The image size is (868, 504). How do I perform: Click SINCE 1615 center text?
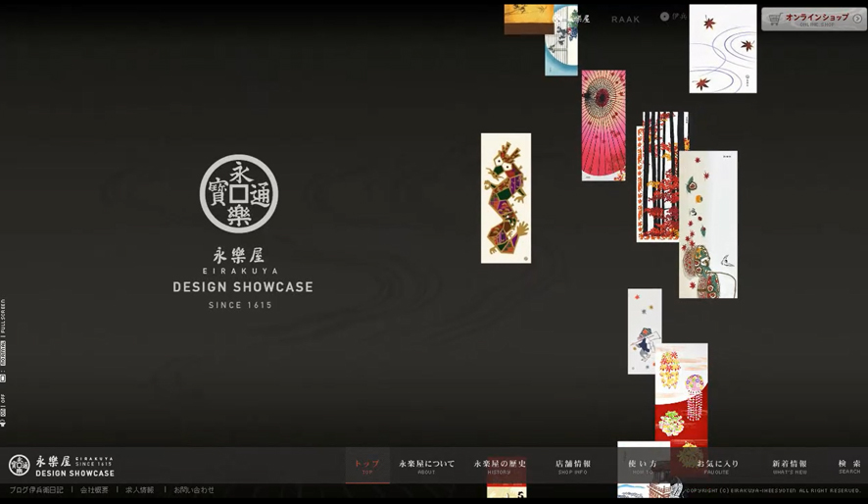pos(240,305)
